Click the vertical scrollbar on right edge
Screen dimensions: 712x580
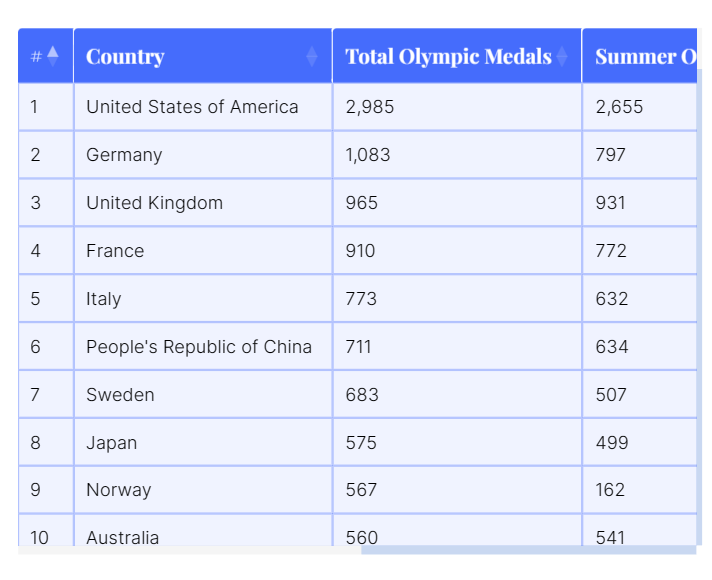[699, 307]
